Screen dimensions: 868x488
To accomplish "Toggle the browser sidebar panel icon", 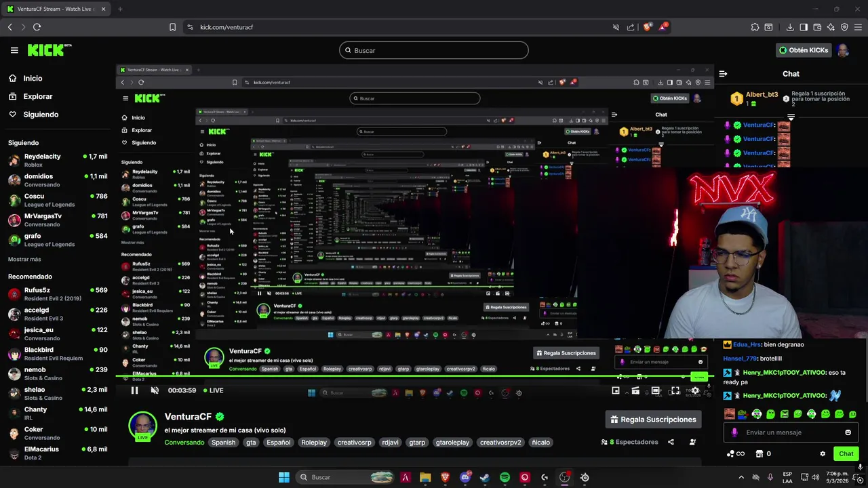I will [x=804, y=27].
